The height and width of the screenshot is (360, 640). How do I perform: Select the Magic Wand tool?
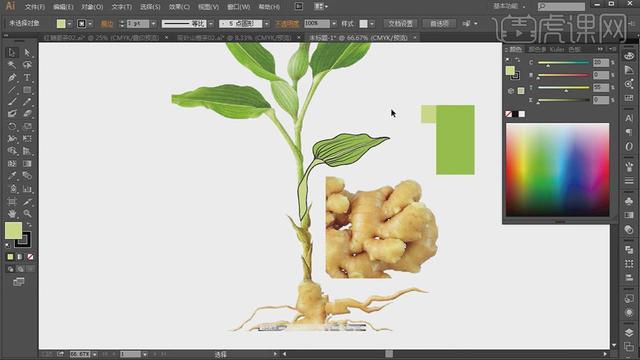(x=12, y=65)
